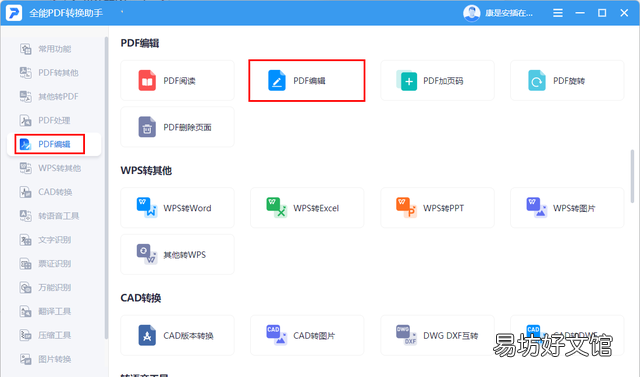Select PDF转其他 in the sidebar
This screenshot has height=377, width=640.
point(49,73)
